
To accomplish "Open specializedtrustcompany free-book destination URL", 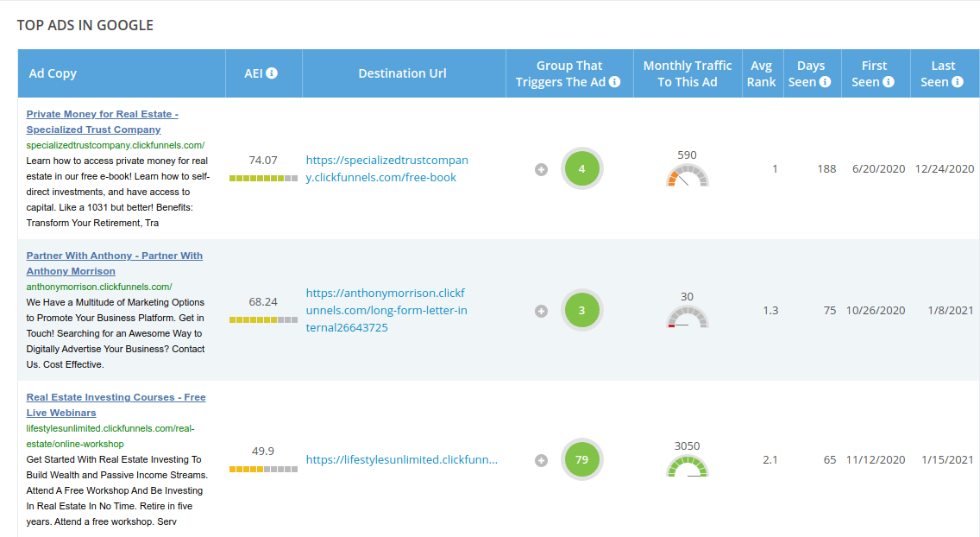I will [x=386, y=169].
